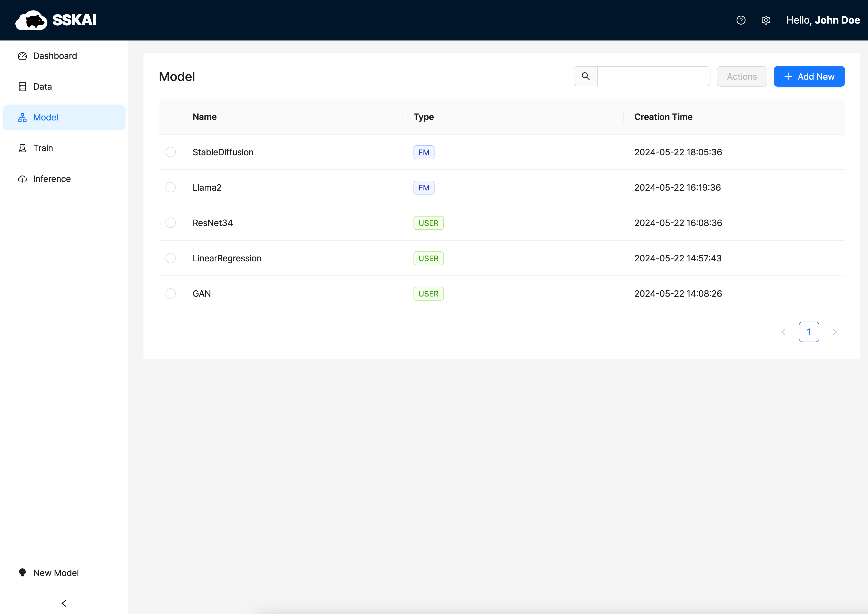Open the Inference menu item

[x=52, y=179]
